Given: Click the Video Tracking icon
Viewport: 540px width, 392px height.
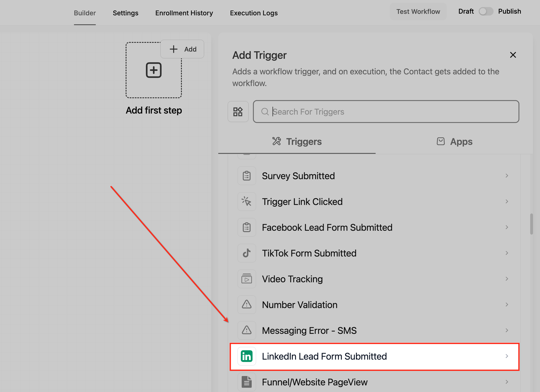Looking at the screenshot, I should tap(246, 279).
